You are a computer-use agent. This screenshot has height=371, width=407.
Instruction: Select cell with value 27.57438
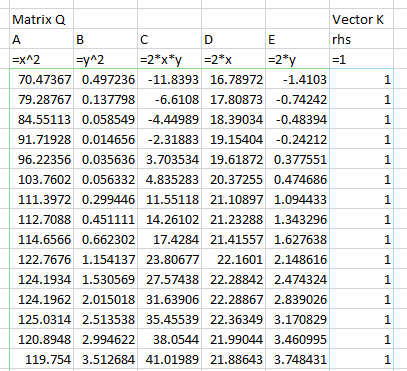(x=169, y=279)
